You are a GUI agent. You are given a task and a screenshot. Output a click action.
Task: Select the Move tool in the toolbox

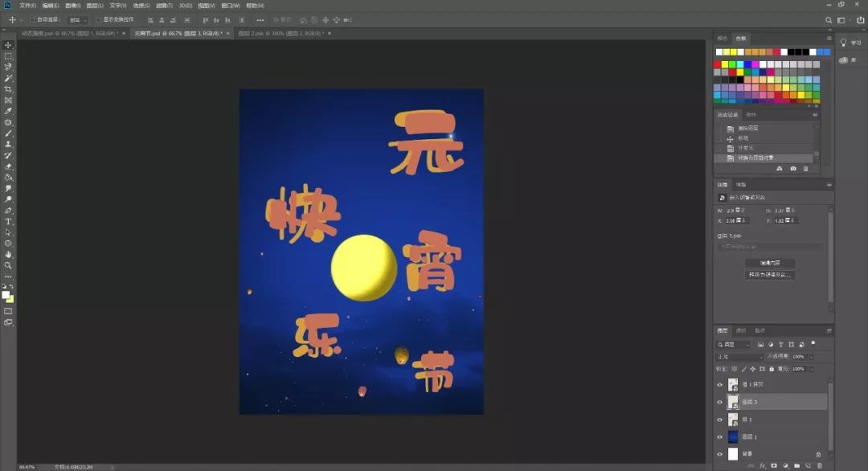coord(9,45)
